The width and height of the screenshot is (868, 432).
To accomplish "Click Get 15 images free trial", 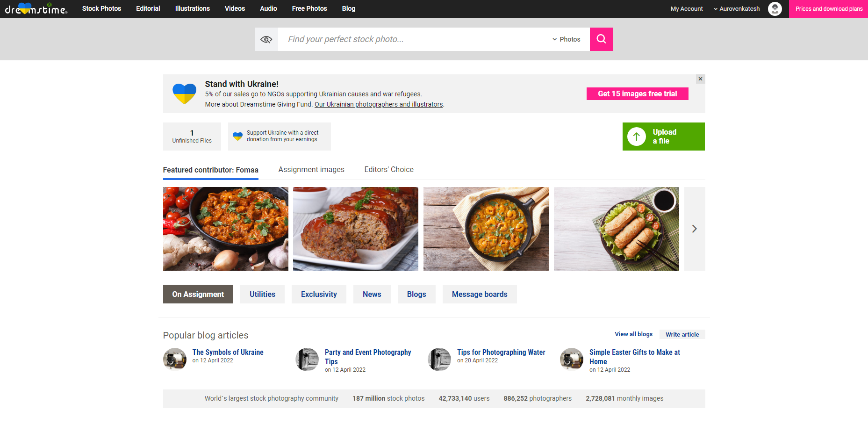I will pos(637,94).
